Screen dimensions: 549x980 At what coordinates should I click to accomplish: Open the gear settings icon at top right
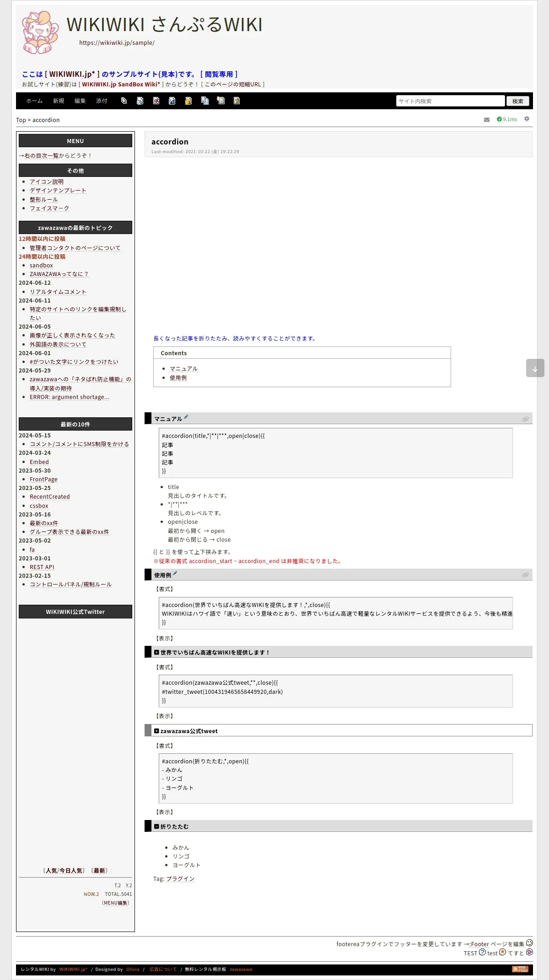click(527, 119)
